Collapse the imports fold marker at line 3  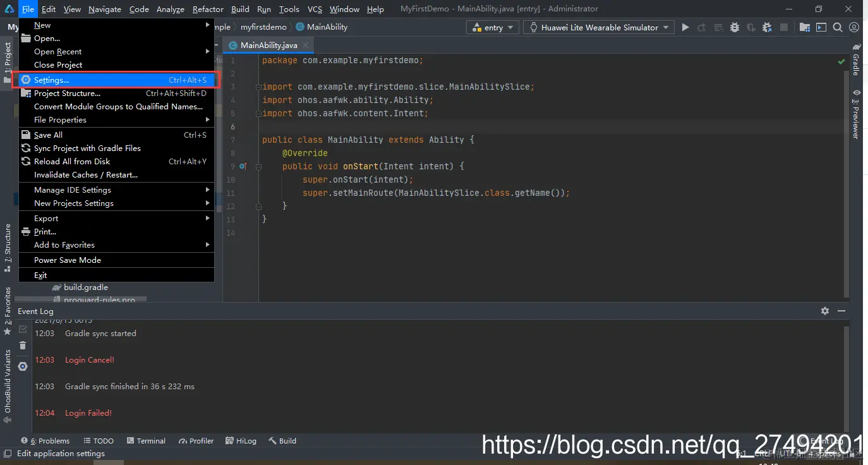pos(258,87)
